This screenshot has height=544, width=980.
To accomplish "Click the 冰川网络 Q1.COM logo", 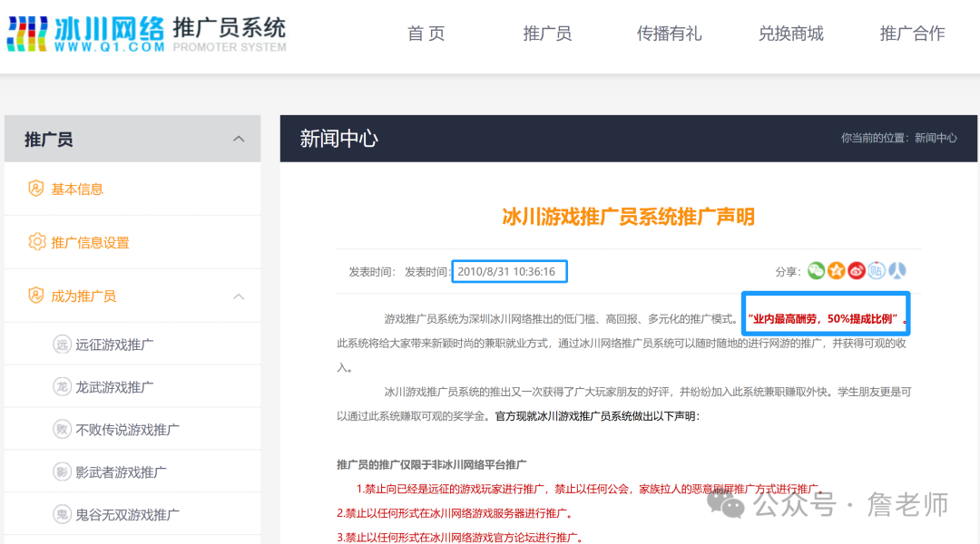I will tap(85, 34).
